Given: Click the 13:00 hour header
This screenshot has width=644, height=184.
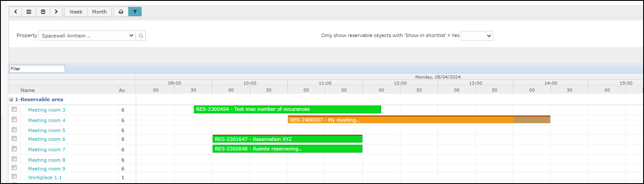Looking at the screenshot, I should [x=475, y=83].
